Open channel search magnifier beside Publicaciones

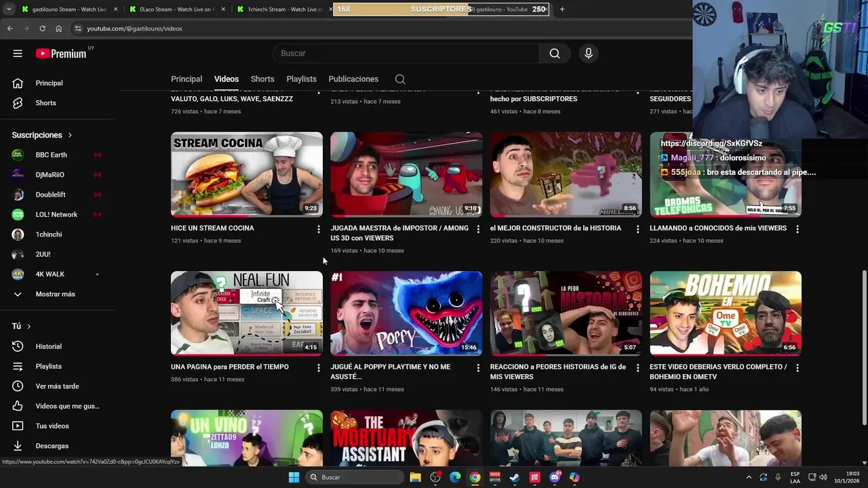coord(400,79)
